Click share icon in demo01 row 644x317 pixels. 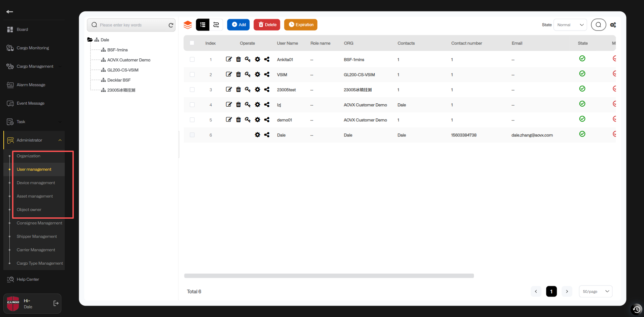[267, 120]
